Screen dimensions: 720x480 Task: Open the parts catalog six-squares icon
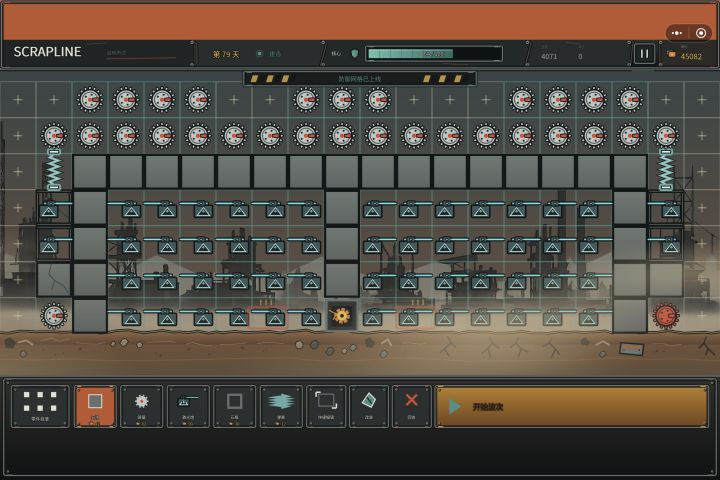40,406
